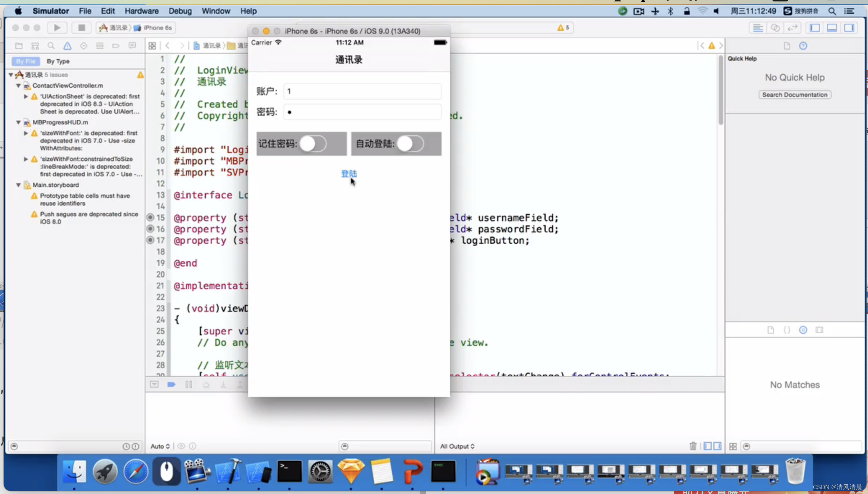Collapse MBProgressHUD.m issue group
868x494 pixels.
(x=18, y=122)
